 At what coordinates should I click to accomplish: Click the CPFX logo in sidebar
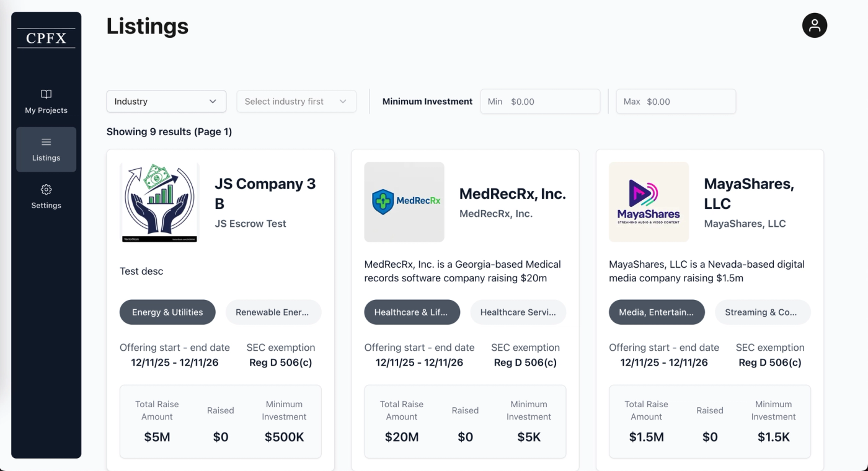(46, 38)
